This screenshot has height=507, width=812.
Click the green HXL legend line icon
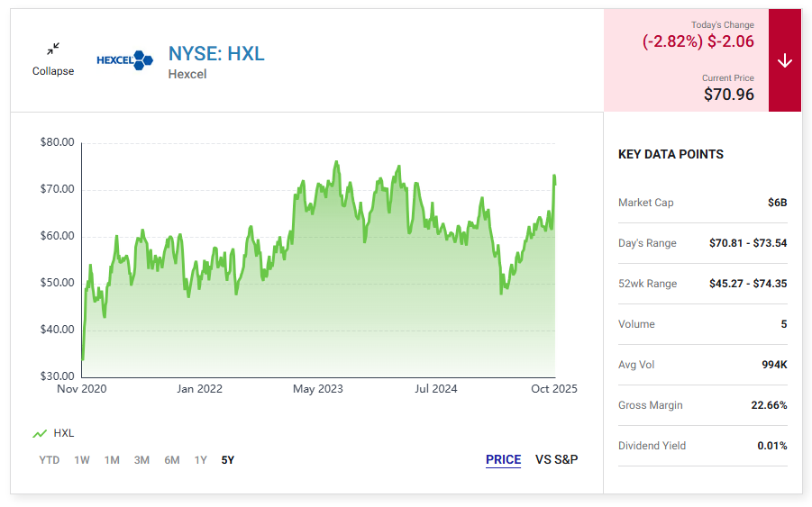pyautogui.click(x=40, y=433)
